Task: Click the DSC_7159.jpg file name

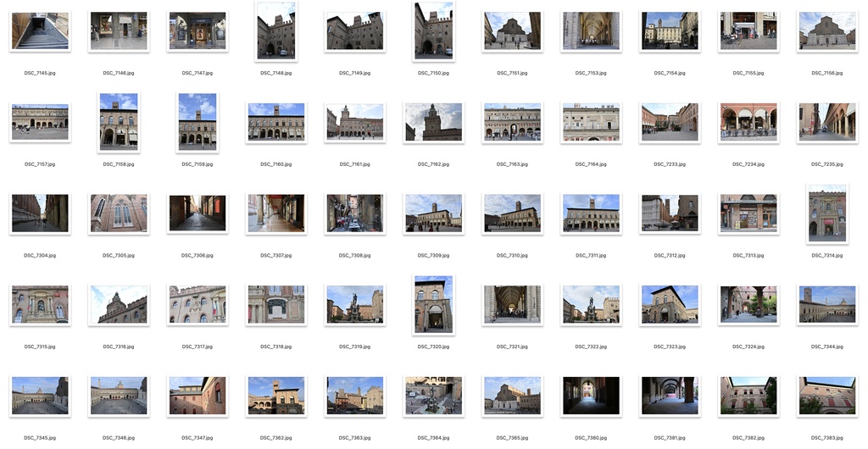Action: tap(198, 164)
